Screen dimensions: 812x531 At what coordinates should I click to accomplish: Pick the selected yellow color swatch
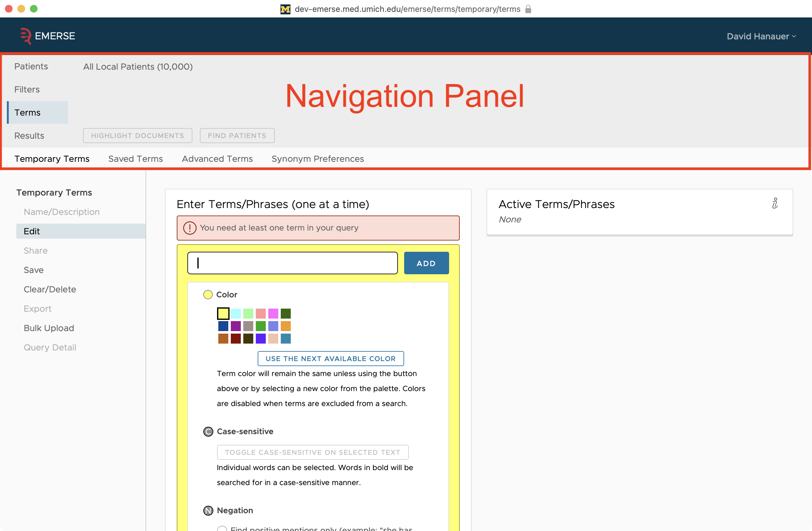tap(223, 313)
